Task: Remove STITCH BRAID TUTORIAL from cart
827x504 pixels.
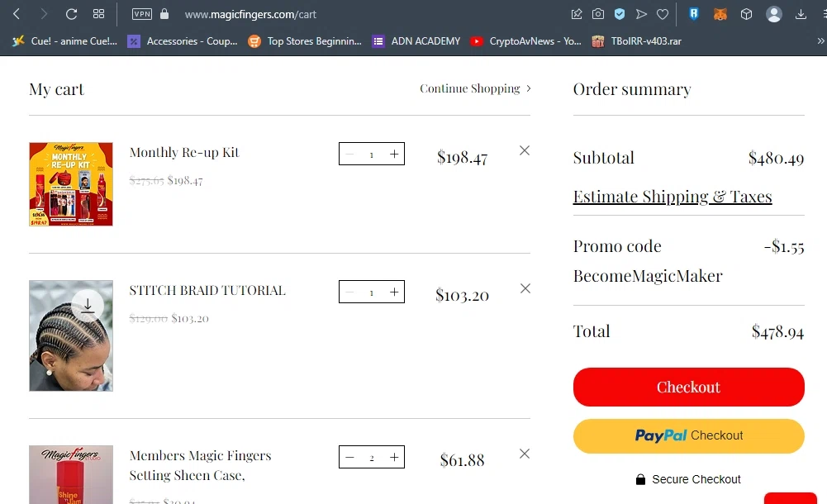Action: coord(525,288)
